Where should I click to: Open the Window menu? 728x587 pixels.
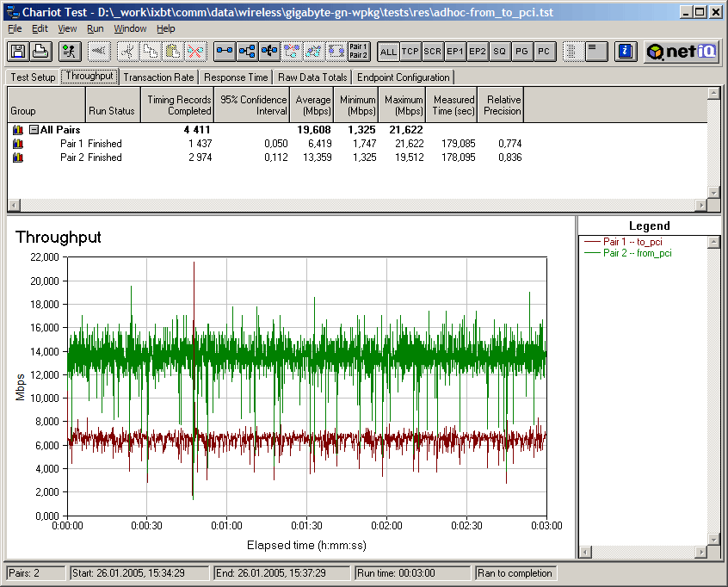(x=130, y=28)
